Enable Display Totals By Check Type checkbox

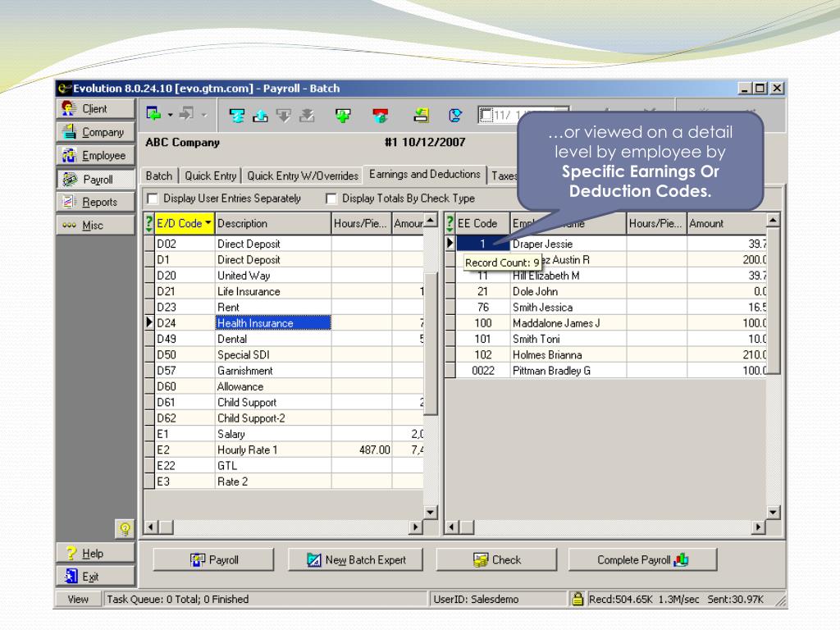[331, 199]
